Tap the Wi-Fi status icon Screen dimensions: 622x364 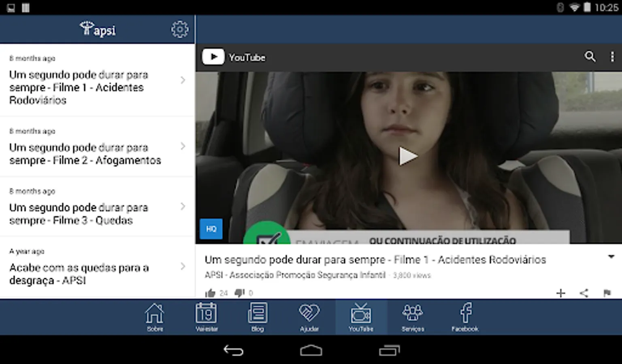(x=574, y=8)
